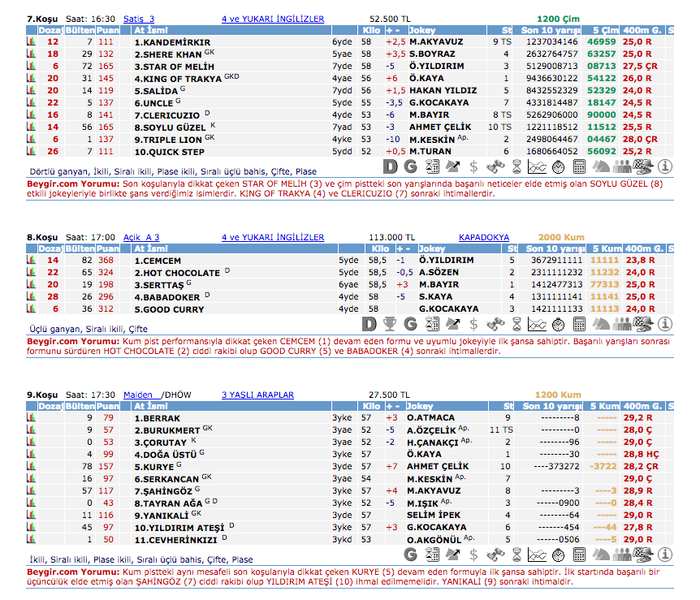Open the 3 YAŞLI ARAPLAR link
This screenshot has height=600, width=700.
tap(257, 395)
